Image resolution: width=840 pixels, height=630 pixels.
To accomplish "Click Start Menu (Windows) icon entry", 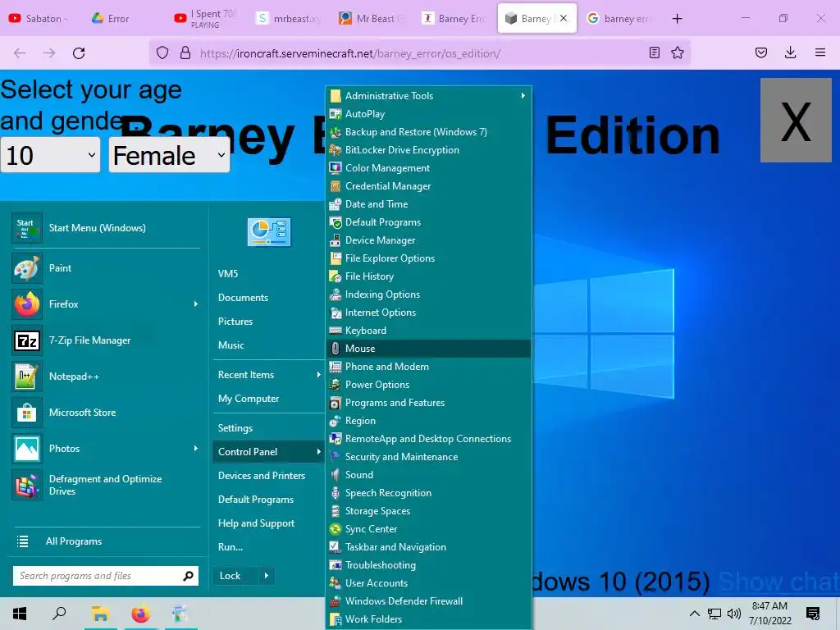I will [x=27, y=228].
